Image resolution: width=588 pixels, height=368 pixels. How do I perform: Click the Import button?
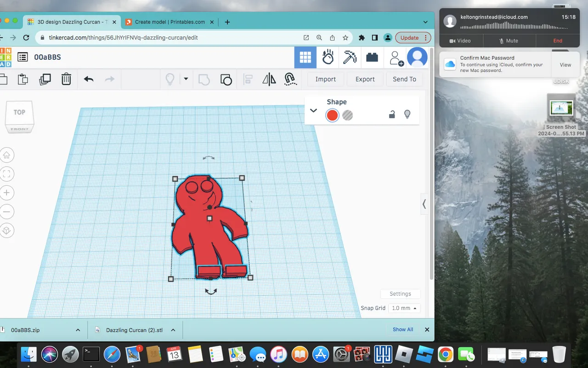326,79
